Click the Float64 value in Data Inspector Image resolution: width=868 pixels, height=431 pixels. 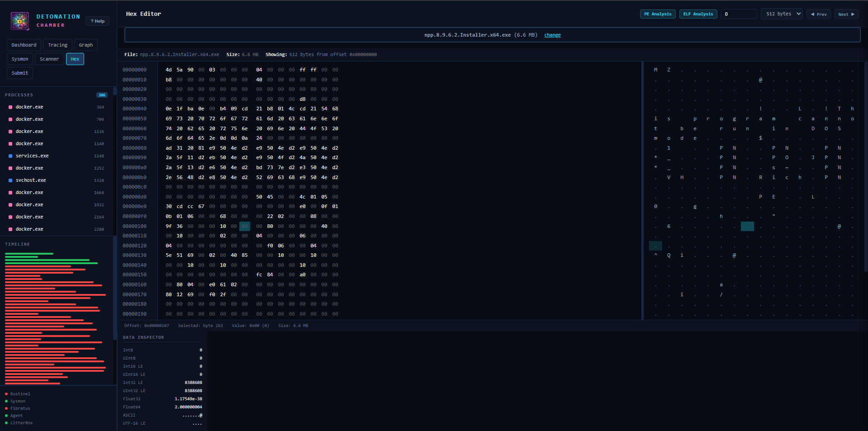point(188,407)
